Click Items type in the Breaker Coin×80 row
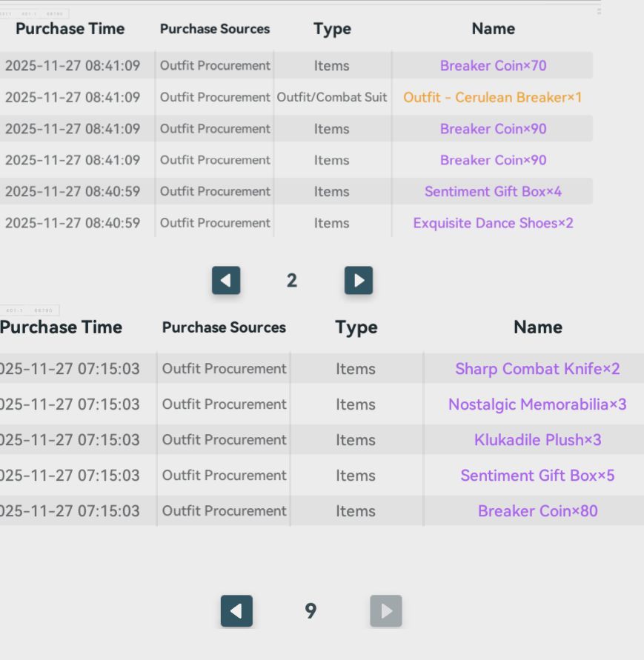The image size is (644, 660). coord(356,511)
